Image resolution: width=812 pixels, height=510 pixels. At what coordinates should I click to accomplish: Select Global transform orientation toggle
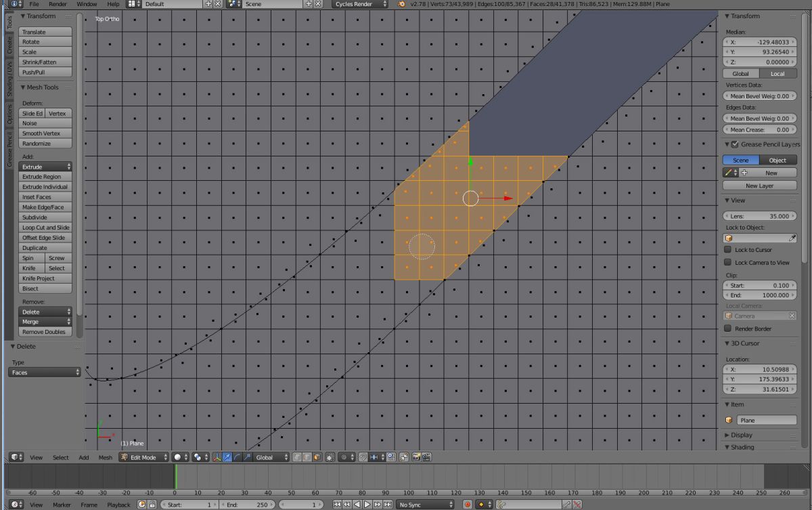pos(740,73)
